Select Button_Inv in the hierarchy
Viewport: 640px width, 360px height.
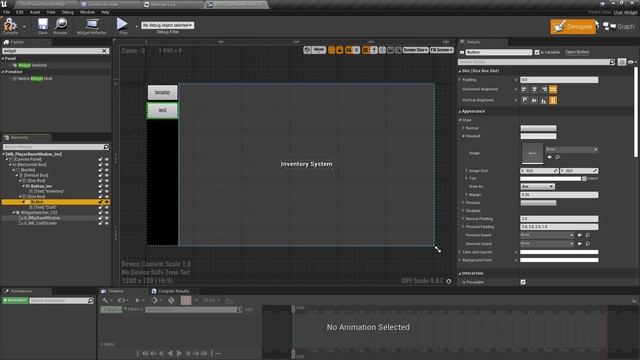tap(41, 186)
